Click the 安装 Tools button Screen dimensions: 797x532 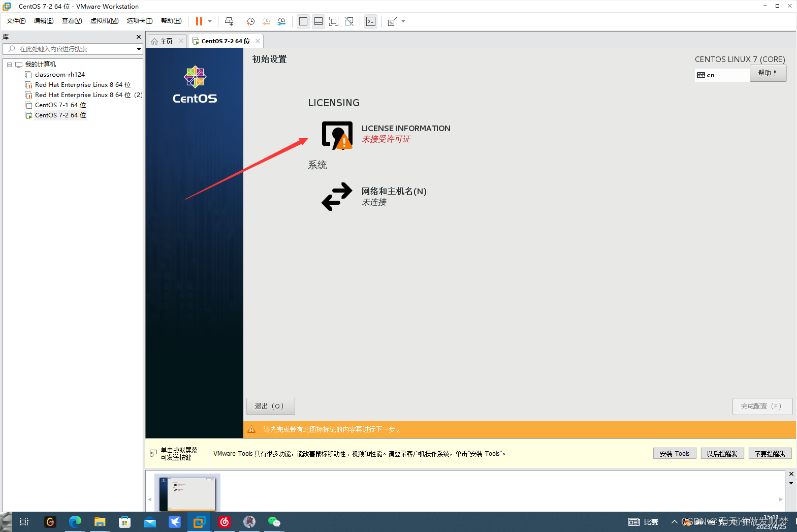(675, 454)
